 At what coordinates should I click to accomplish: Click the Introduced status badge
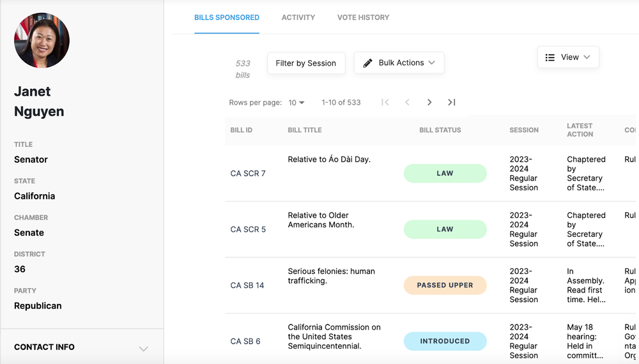pos(445,341)
